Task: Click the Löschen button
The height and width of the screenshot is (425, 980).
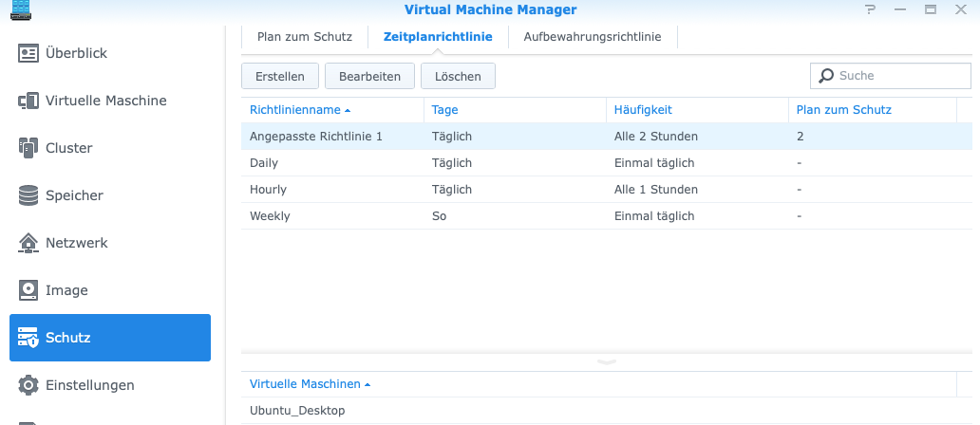Action: (458, 76)
